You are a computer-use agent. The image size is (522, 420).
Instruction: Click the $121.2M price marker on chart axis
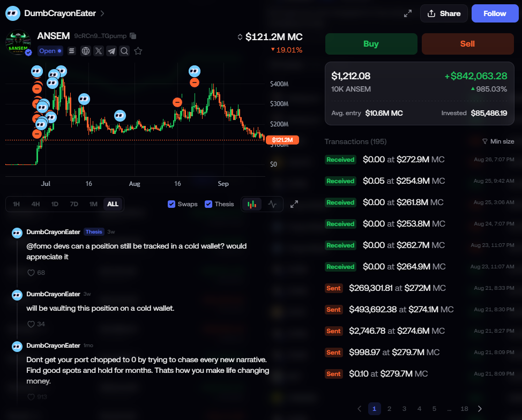tap(282, 140)
